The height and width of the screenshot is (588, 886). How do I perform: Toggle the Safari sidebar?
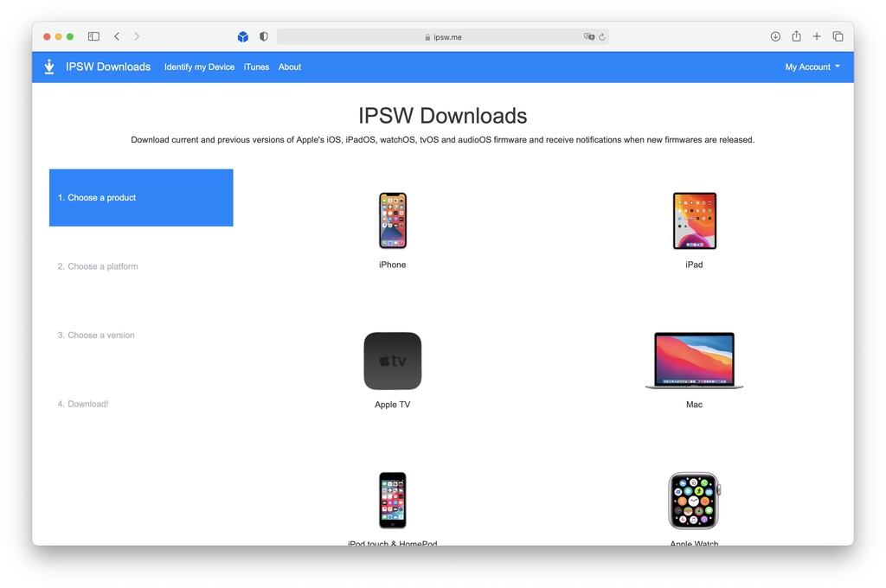(93, 36)
